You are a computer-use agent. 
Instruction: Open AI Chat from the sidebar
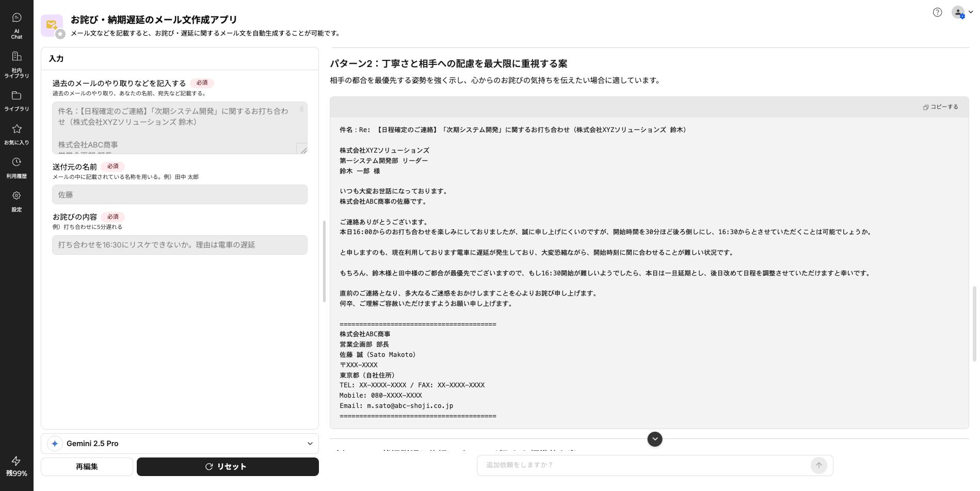coord(17,26)
